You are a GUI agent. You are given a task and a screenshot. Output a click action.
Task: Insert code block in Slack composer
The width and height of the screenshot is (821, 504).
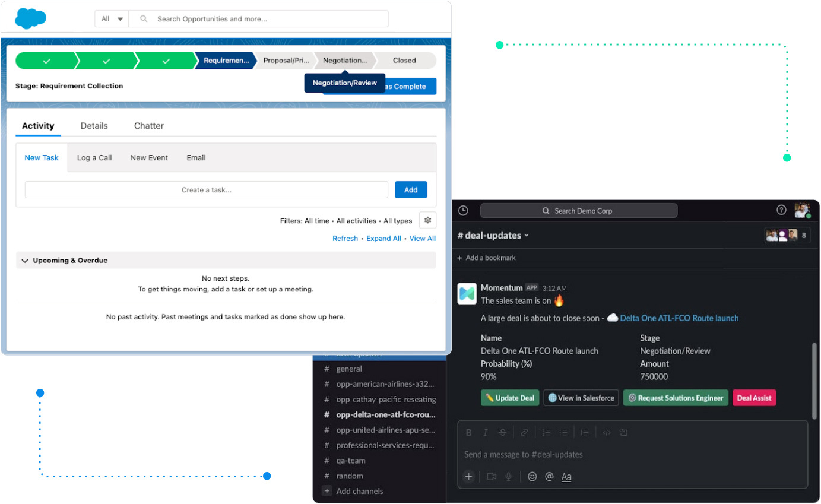click(623, 433)
